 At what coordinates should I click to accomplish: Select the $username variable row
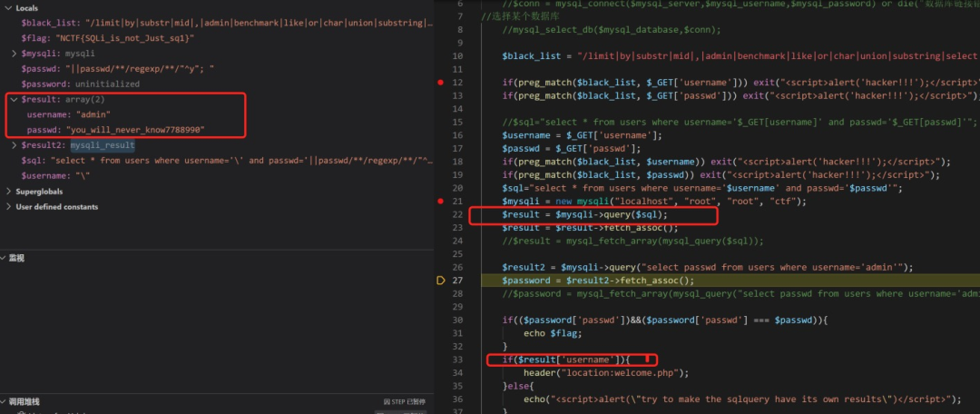pyautogui.click(x=55, y=176)
